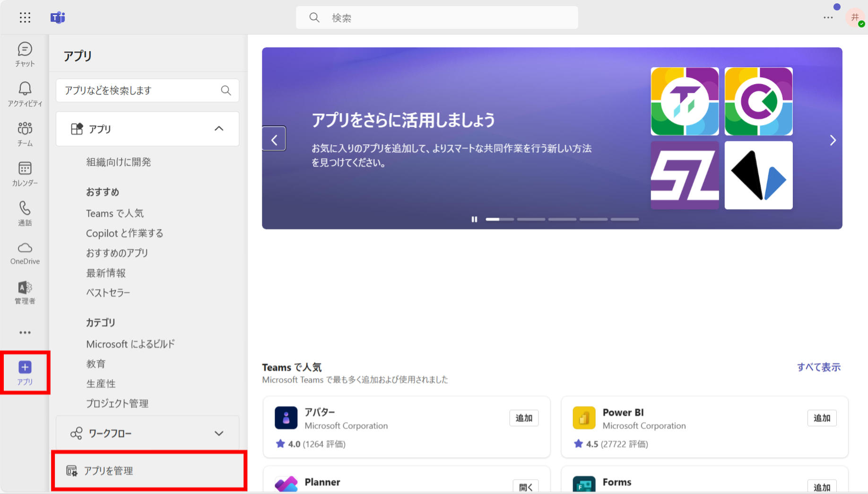The height and width of the screenshot is (494, 868).
Task: Open アプリを管理
Action: (148, 471)
